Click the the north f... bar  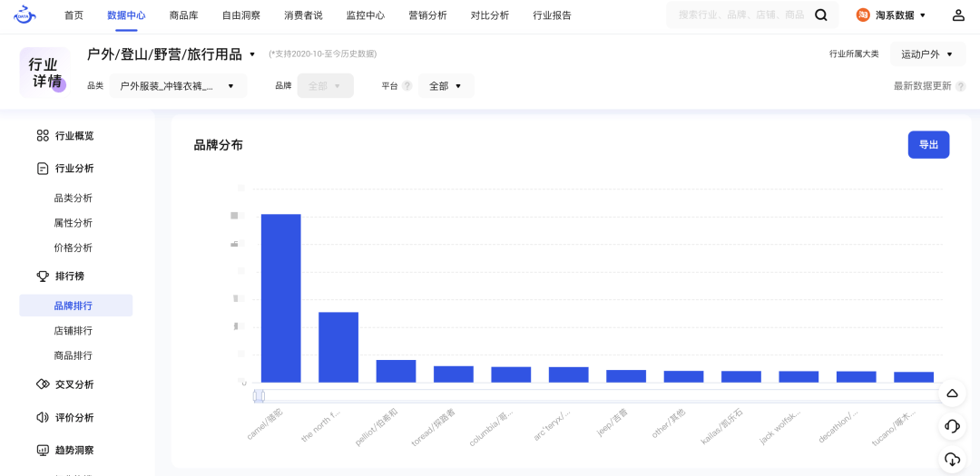(x=338, y=347)
